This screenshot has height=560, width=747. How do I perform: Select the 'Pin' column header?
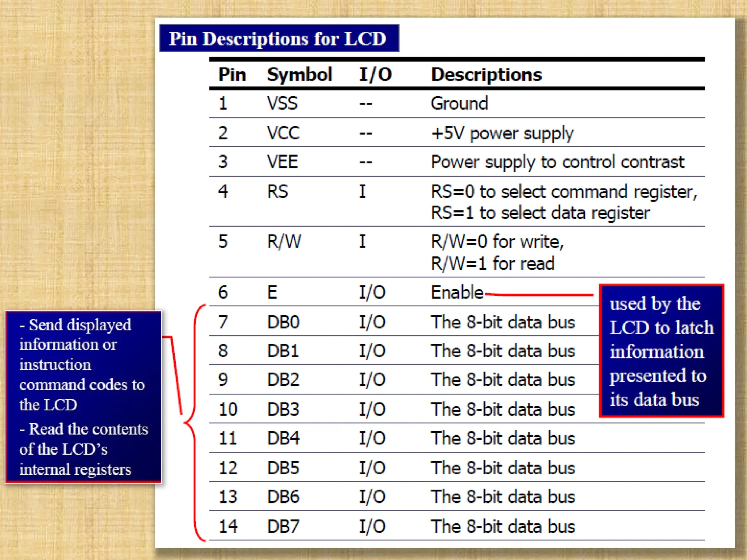click(232, 75)
